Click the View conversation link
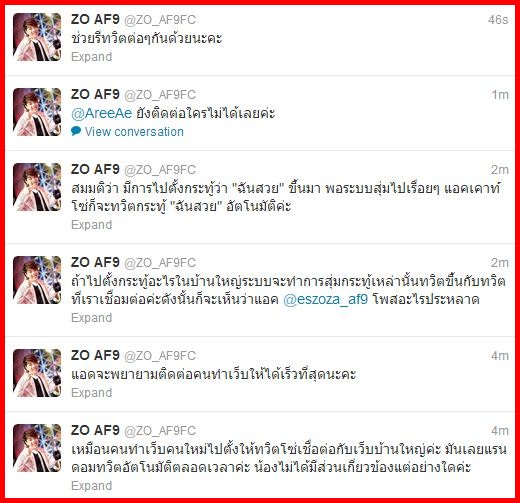Screen dimensions: 520x503 click(x=134, y=132)
